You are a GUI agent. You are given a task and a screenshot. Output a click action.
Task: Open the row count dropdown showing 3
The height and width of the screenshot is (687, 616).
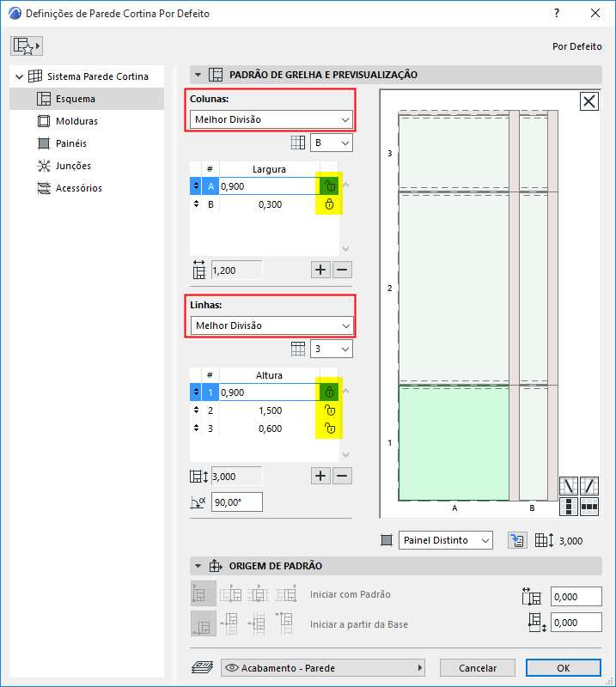[x=332, y=349]
